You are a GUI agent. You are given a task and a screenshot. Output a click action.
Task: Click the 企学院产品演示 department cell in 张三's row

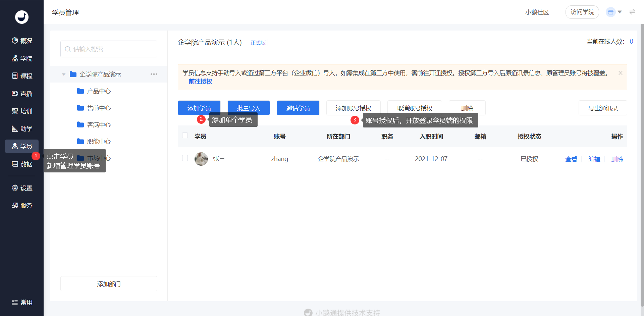pos(338,159)
